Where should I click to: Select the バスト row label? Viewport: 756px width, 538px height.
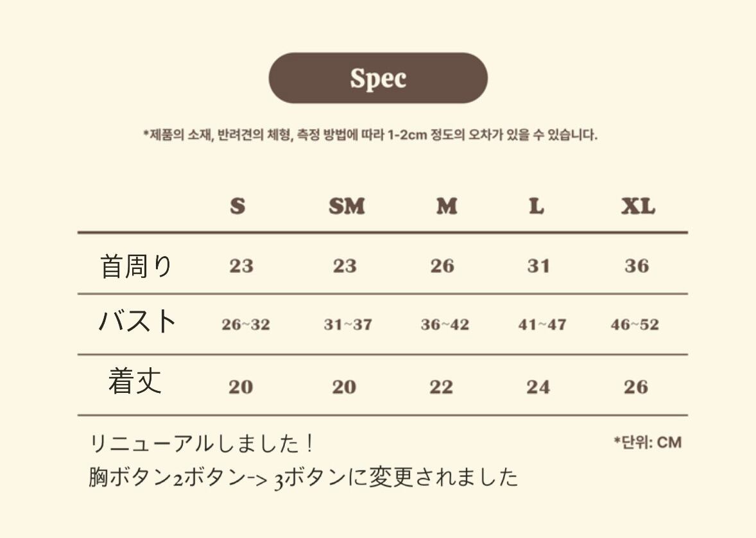tap(137, 321)
